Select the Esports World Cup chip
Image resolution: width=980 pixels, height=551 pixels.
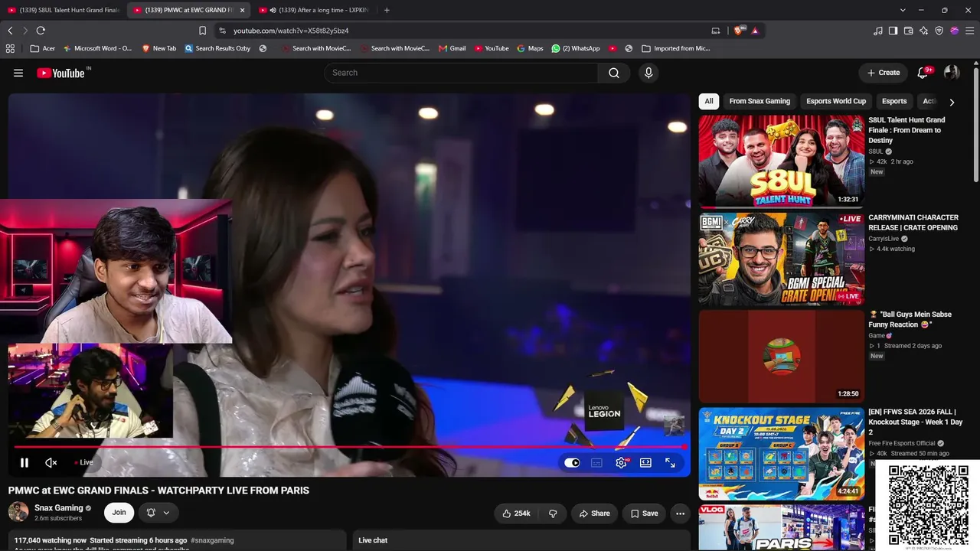tap(836, 101)
